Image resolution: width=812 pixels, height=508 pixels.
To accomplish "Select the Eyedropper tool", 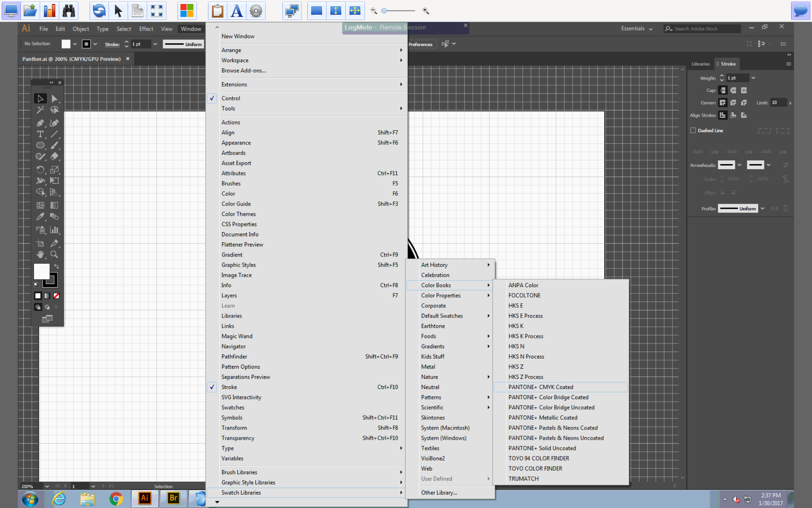I will pyautogui.click(x=40, y=216).
